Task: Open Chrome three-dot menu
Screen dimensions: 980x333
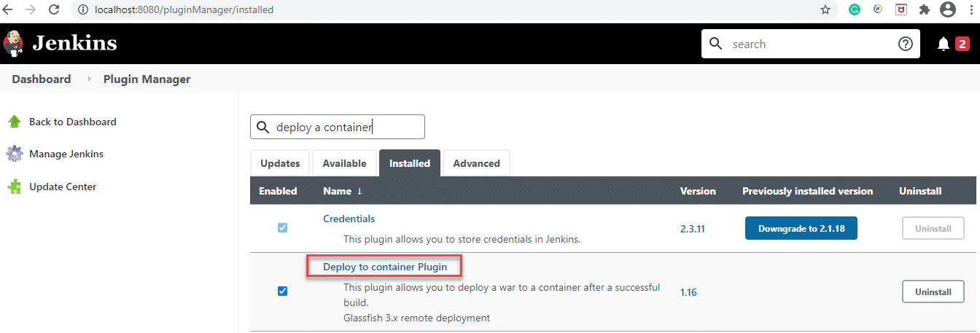Action: 970,10
